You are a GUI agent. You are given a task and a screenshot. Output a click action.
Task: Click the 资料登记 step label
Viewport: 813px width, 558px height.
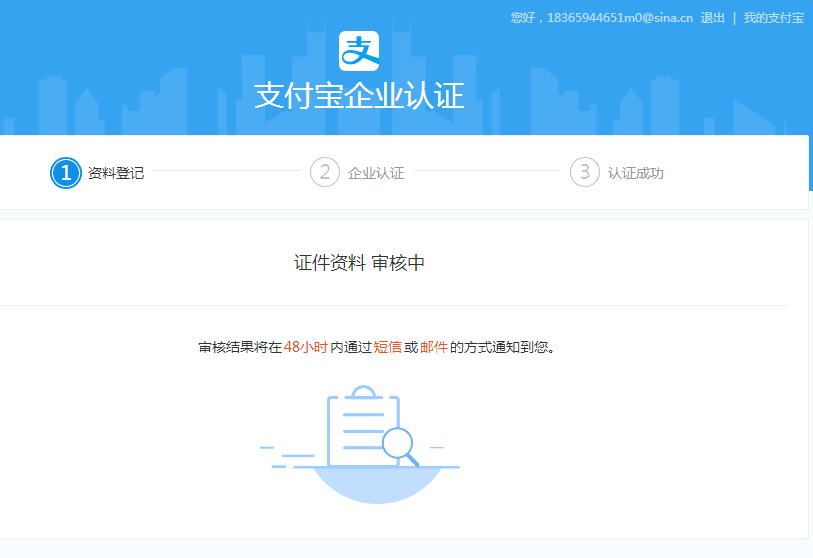click(116, 173)
